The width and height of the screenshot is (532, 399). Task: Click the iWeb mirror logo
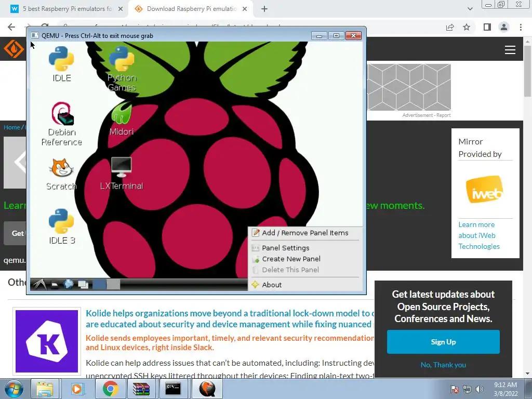[484, 189]
